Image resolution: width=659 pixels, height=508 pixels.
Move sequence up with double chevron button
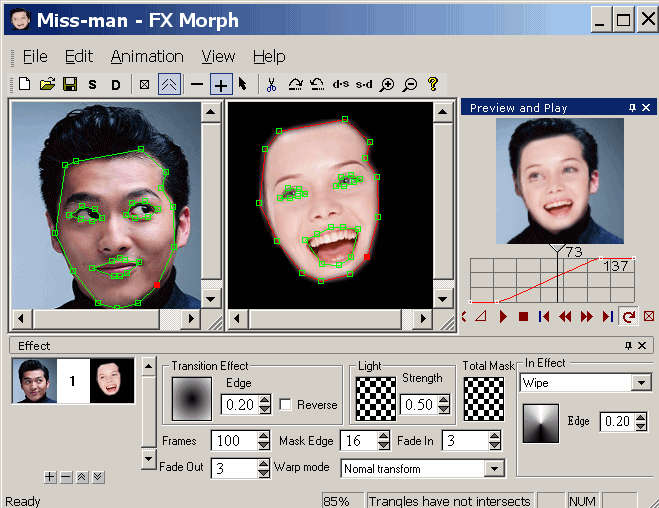tap(82, 477)
